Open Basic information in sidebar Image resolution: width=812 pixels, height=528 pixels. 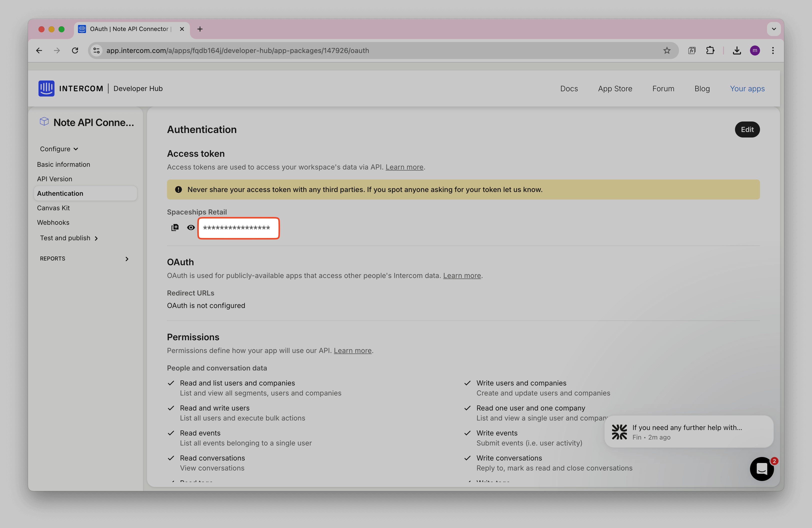click(x=63, y=164)
